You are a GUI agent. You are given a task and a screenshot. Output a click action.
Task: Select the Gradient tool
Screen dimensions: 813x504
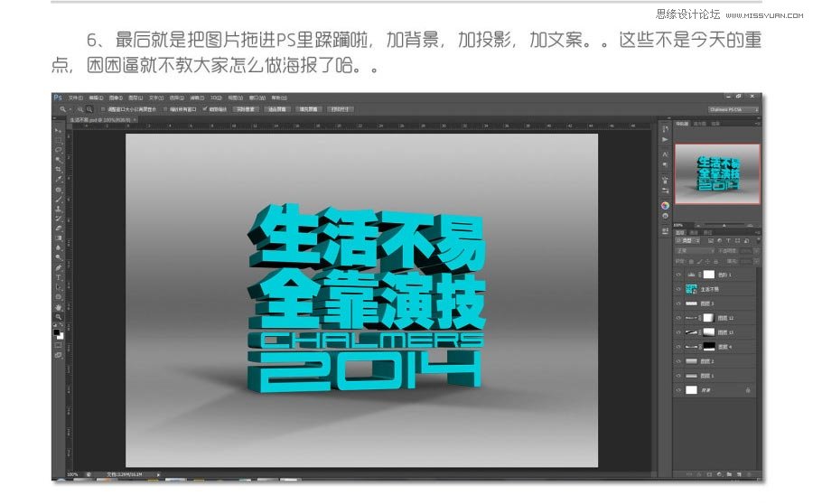pos(59,238)
